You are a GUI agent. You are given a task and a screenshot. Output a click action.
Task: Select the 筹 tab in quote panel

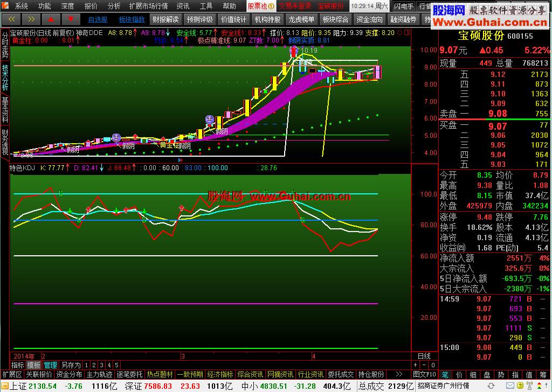click(x=543, y=375)
